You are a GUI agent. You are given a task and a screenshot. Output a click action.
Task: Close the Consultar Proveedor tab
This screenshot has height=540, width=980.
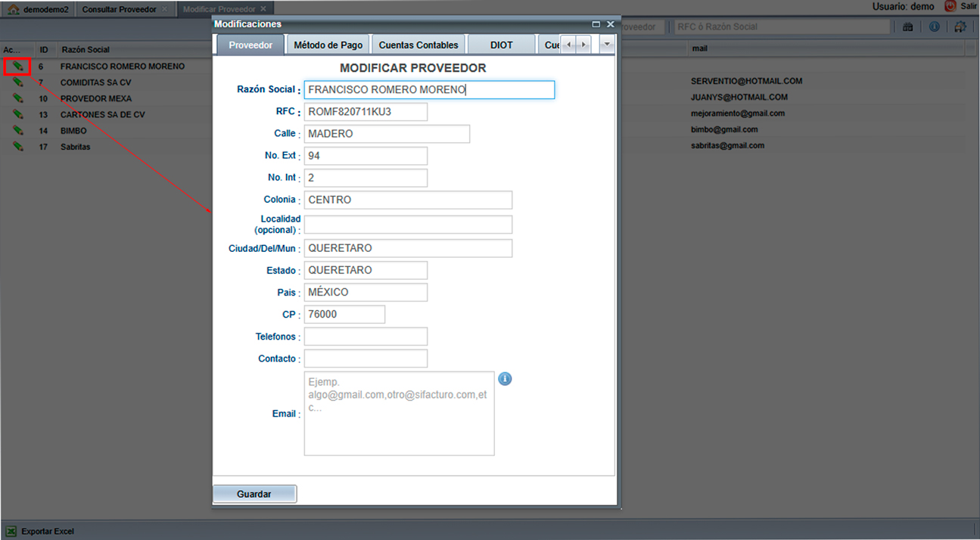[165, 9]
